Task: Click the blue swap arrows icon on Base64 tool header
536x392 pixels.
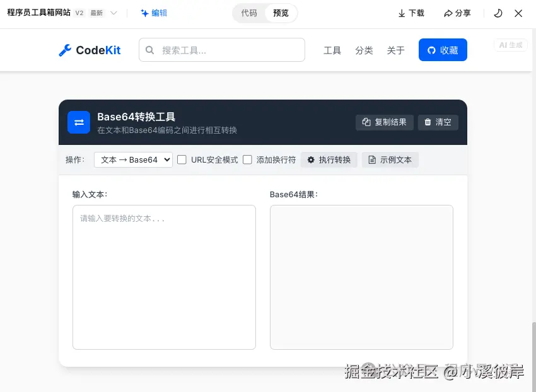Action: point(79,122)
